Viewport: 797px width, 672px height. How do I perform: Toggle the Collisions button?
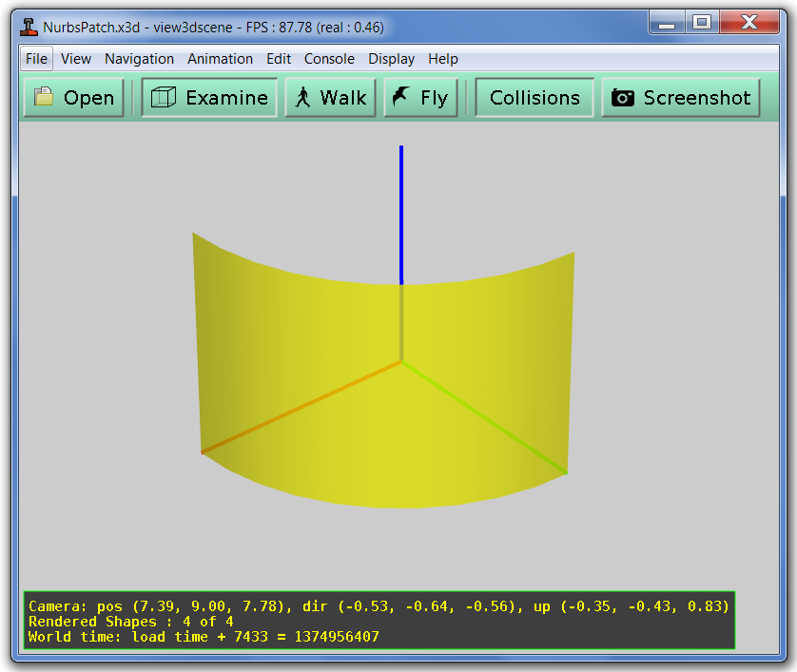coord(535,97)
